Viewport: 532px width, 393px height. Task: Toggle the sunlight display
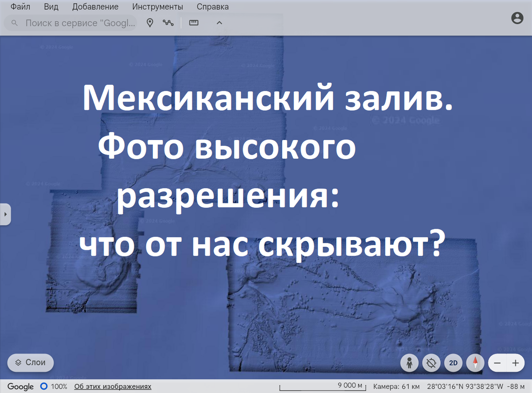[431, 363]
